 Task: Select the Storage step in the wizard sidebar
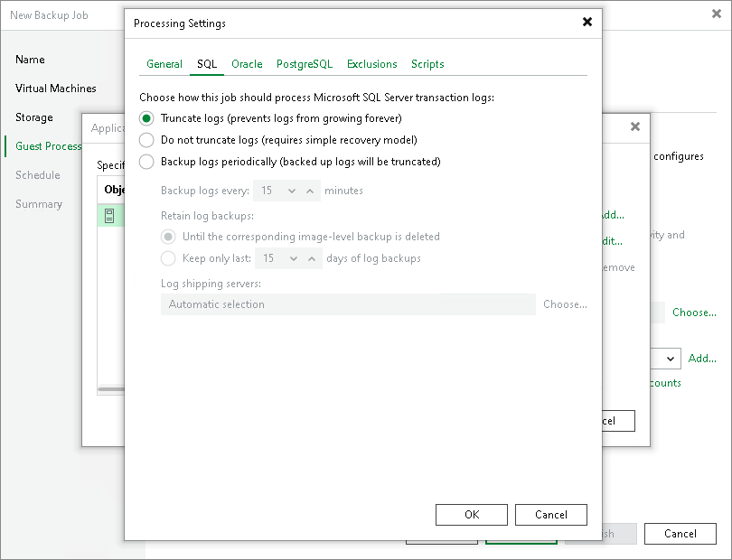point(34,117)
